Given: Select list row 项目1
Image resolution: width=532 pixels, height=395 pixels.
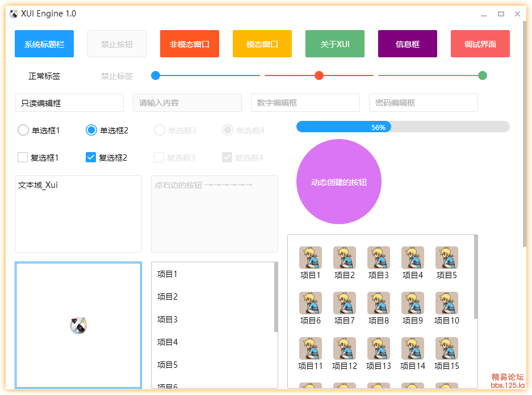Looking at the screenshot, I should [x=213, y=274].
